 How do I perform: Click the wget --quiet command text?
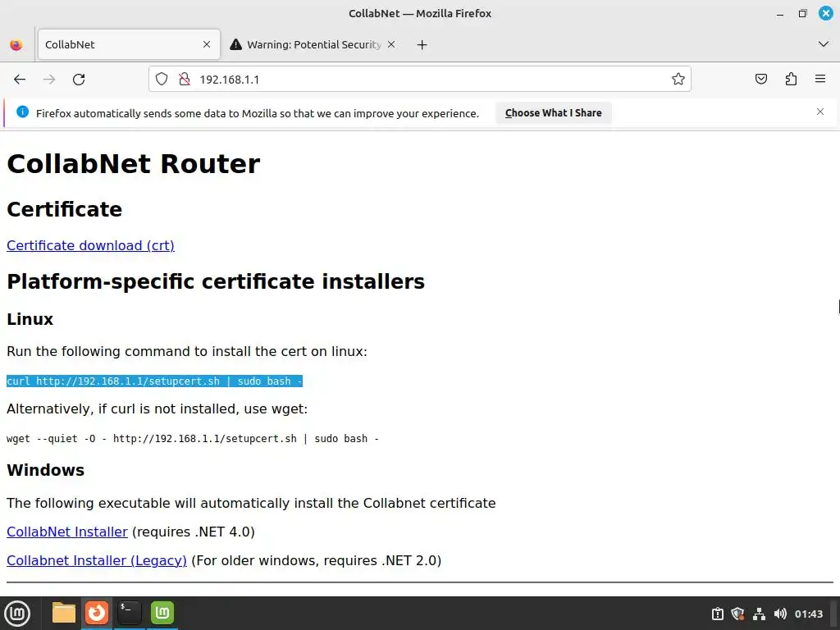(192, 438)
